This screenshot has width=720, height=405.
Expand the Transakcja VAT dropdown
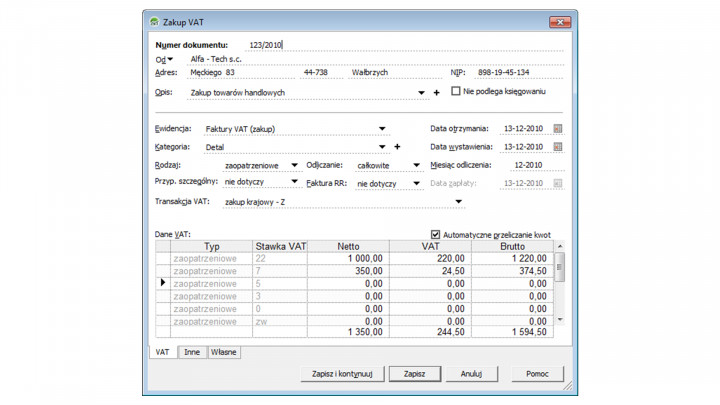click(459, 202)
